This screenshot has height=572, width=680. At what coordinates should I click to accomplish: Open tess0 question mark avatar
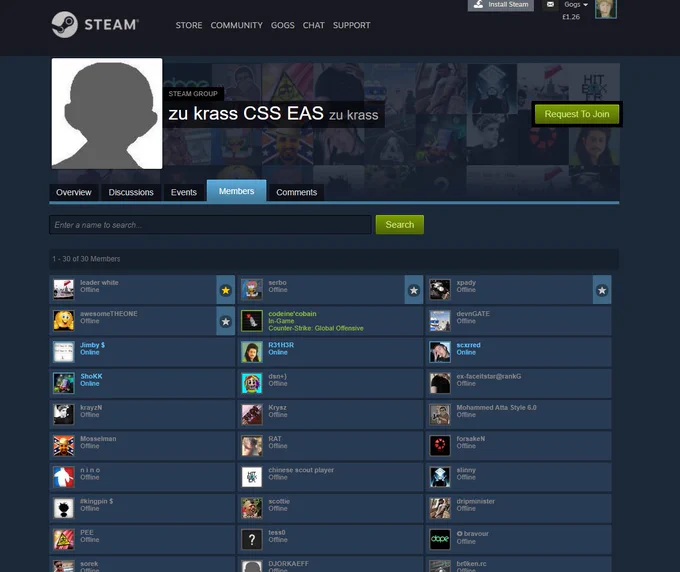[252, 539]
